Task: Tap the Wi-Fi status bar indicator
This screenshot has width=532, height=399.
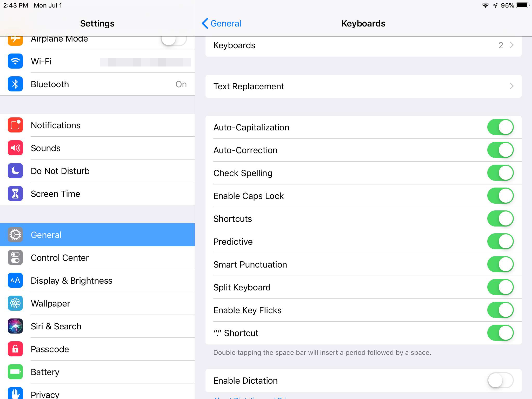Action: (x=485, y=5)
